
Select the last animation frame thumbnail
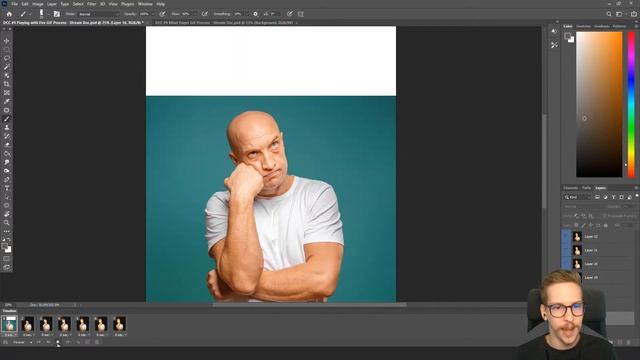pos(120,324)
